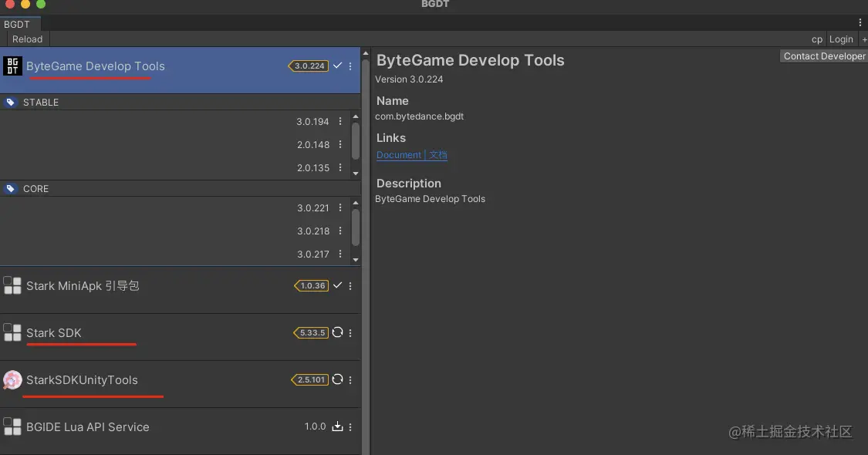This screenshot has height=455, width=868.
Task: Click the com.bytedance.bgdt package name text
Action: tap(420, 116)
